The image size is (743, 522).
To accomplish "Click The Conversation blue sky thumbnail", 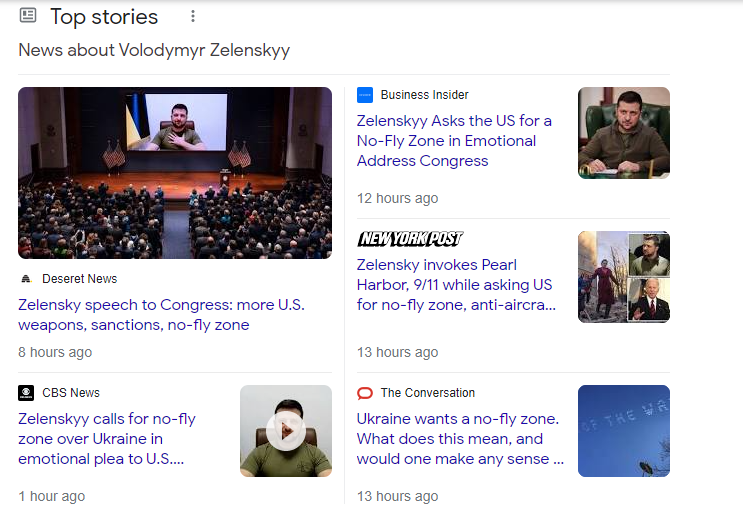I will coord(623,431).
